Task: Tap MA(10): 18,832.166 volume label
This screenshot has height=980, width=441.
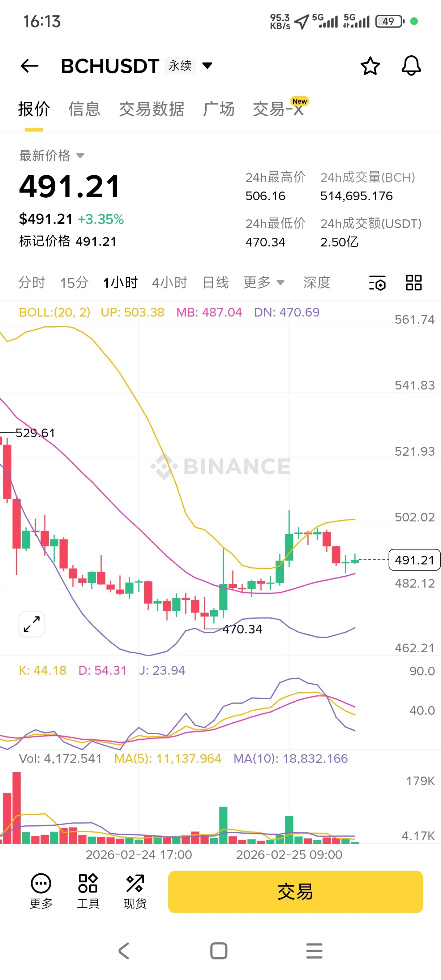Action: (291, 758)
